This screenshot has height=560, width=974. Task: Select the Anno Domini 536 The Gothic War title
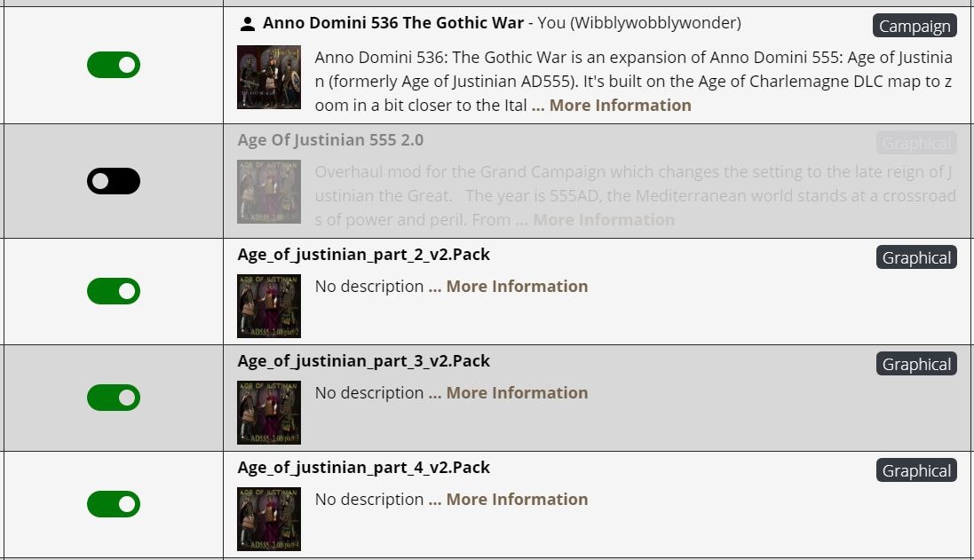tap(393, 23)
